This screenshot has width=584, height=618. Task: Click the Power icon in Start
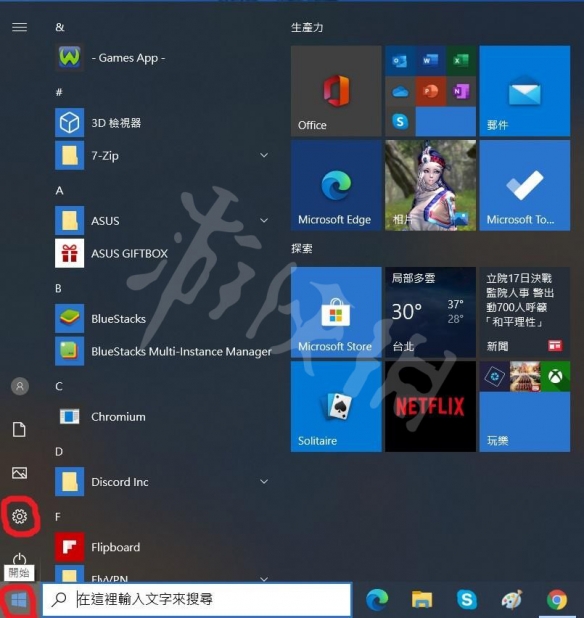pos(19,559)
